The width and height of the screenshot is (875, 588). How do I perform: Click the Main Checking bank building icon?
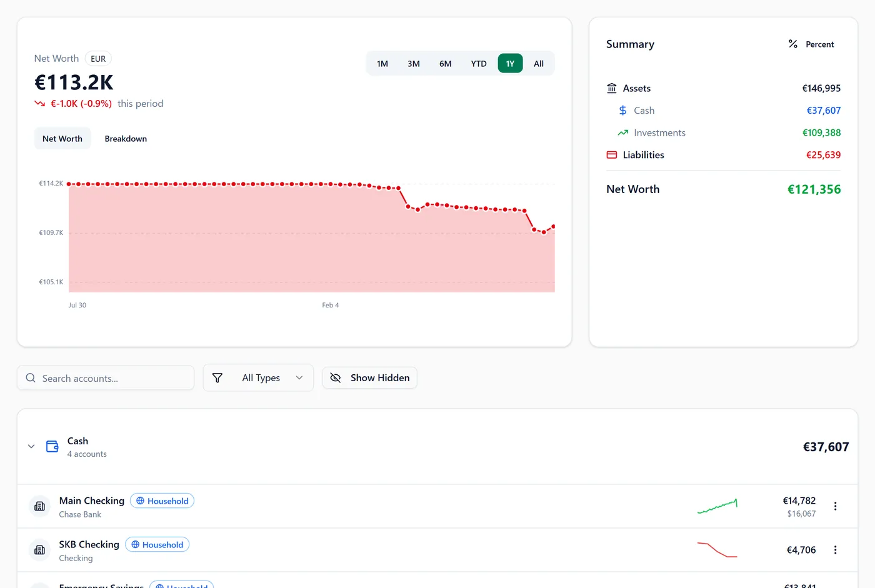[x=39, y=506]
